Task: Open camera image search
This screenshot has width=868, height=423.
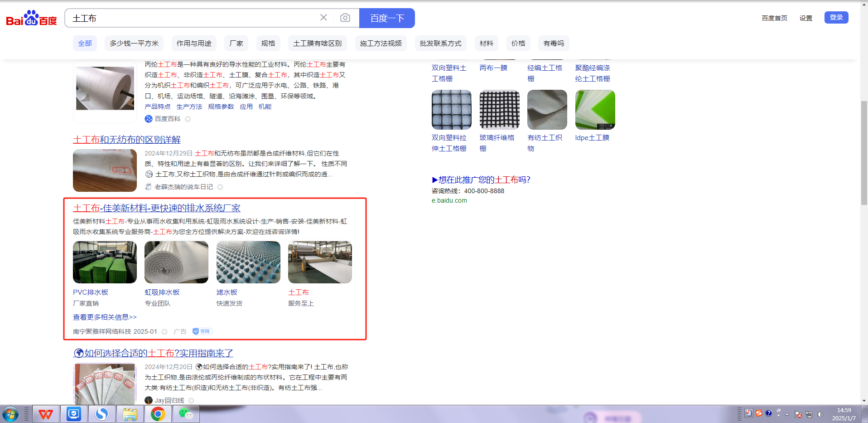Action: [345, 18]
